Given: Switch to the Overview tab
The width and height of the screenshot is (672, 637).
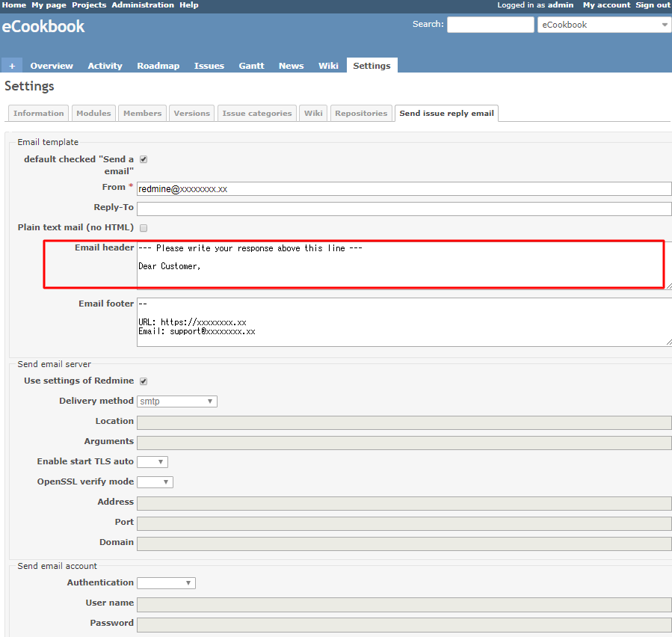Looking at the screenshot, I should [x=52, y=65].
